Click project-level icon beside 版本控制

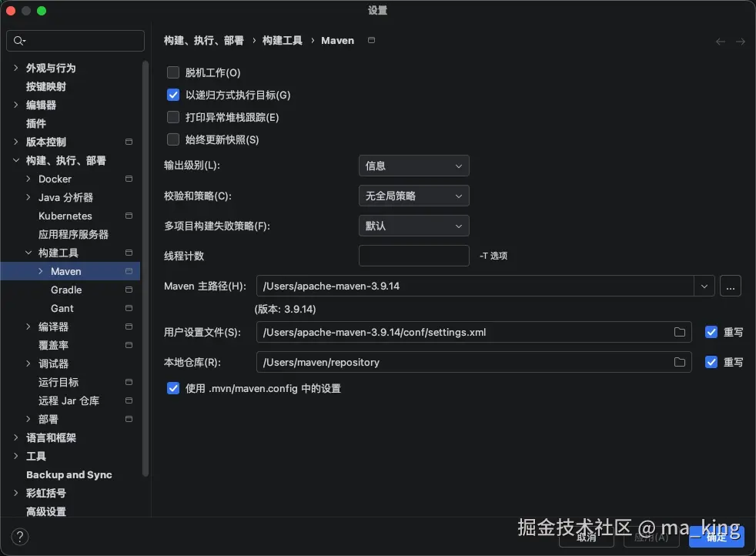tap(129, 142)
